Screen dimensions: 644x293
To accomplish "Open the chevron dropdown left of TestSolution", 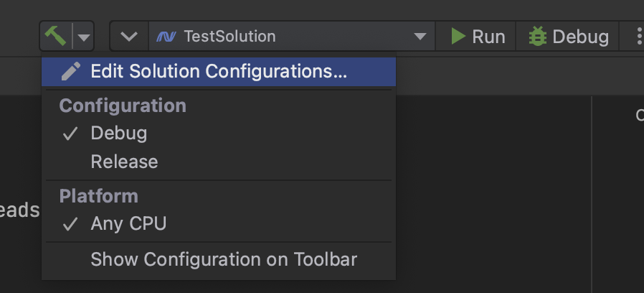I will click(129, 37).
